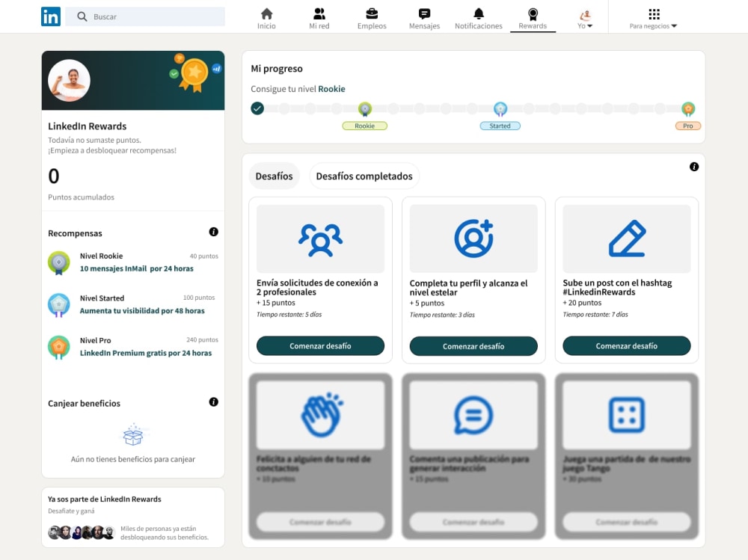Click the Mi progreso heading

(x=277, y=68)
